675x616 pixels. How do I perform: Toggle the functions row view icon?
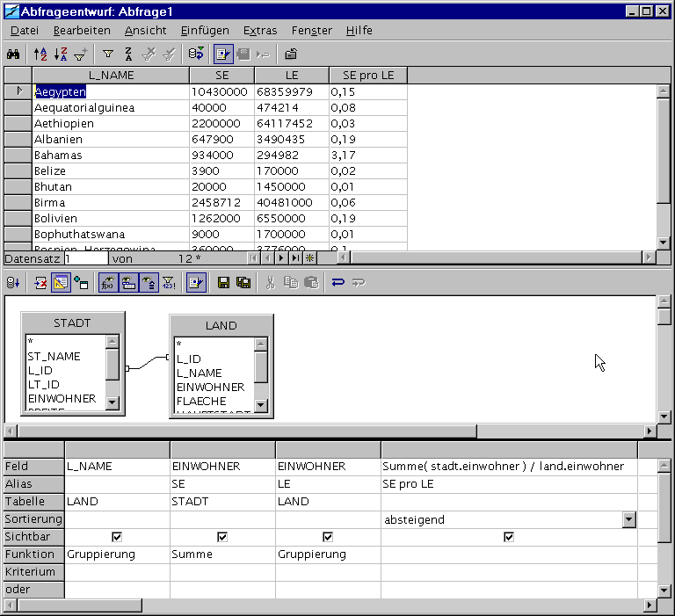pos(107,283)
